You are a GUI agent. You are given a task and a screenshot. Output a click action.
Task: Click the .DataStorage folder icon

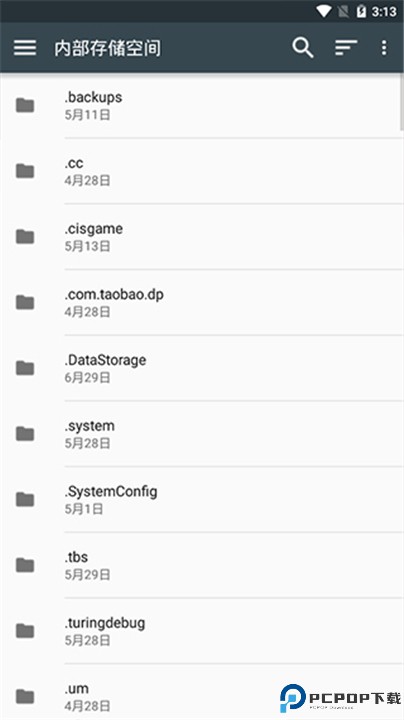click(25, 368)
